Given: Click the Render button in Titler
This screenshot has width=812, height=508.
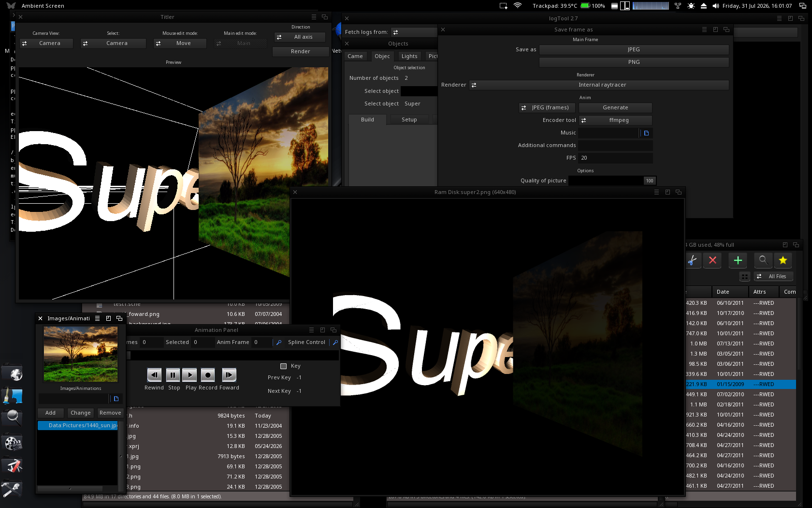Looking at the screenshot, I should [301, 51].
